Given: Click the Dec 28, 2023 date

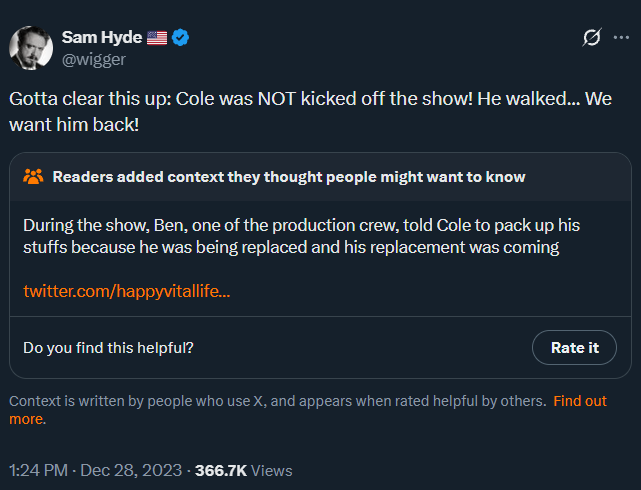Looking at the screenshot, I should tap(133, 469).
